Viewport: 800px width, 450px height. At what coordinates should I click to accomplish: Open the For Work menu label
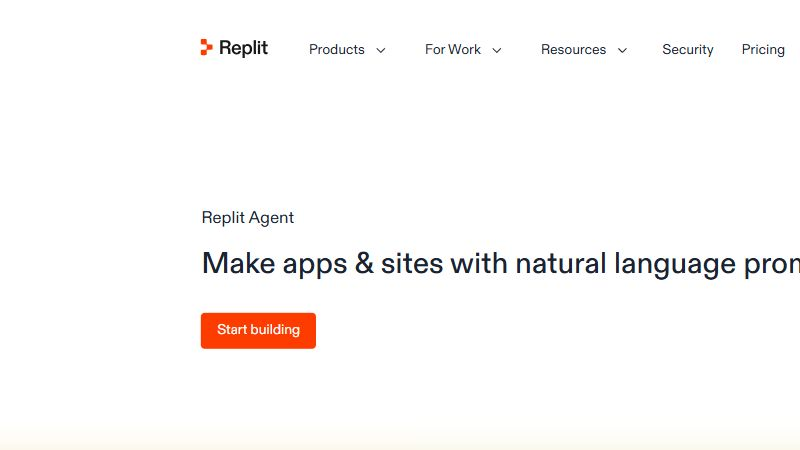coord(453,49)
